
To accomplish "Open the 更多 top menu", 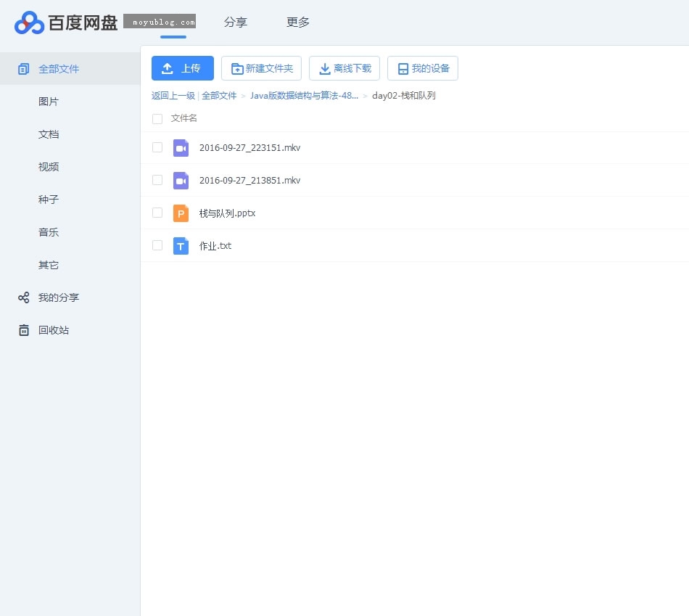I will (x=298, y=22).
